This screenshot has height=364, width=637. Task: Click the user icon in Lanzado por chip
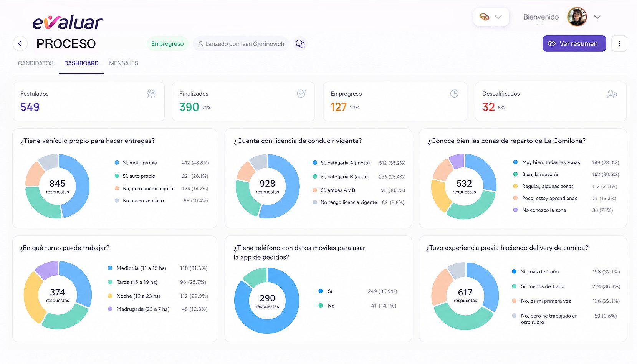[x=200, y=44]
